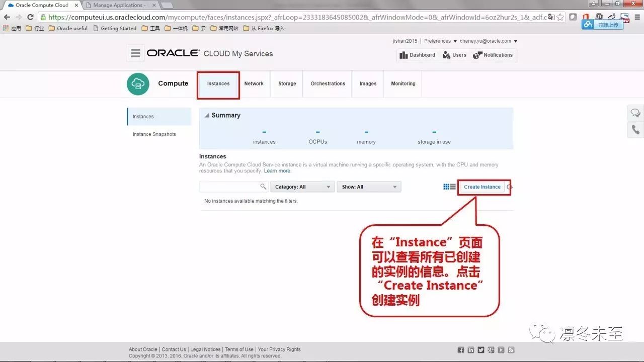The image size is (644, 362).
Task: Open the Apps (应用) bookmarks shortcut
Action: [12, 28]
